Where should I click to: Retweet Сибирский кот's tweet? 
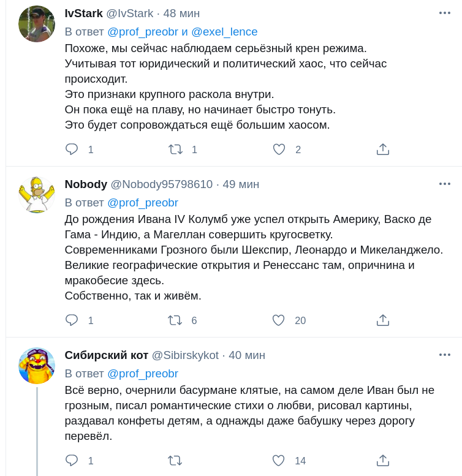(175, 460)
